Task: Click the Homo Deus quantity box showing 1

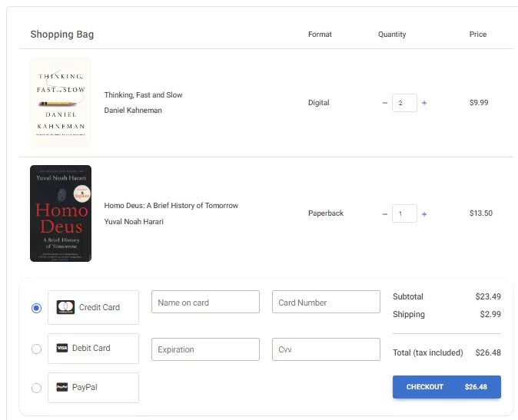Action: point(404,213)
